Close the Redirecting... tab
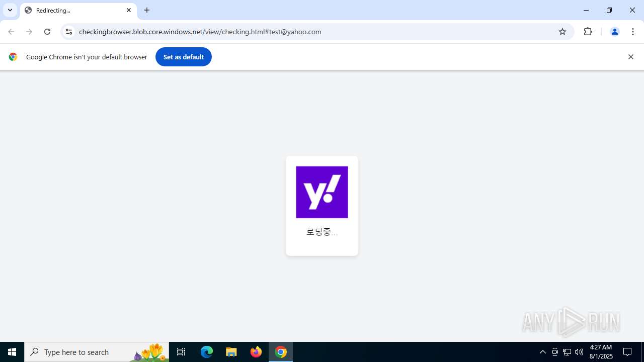Viewport: 644px width, 362px height. [129, 10]
